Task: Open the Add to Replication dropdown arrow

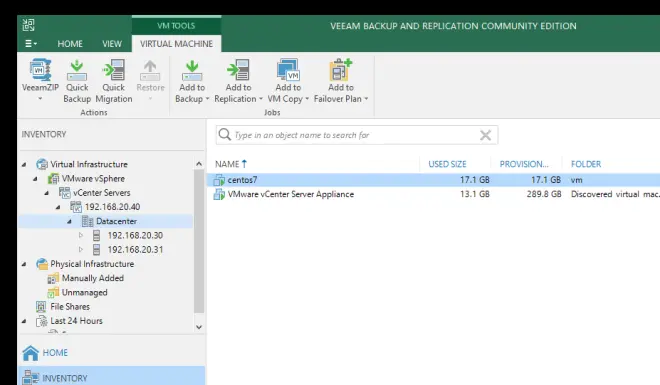Action: (261, 99)
